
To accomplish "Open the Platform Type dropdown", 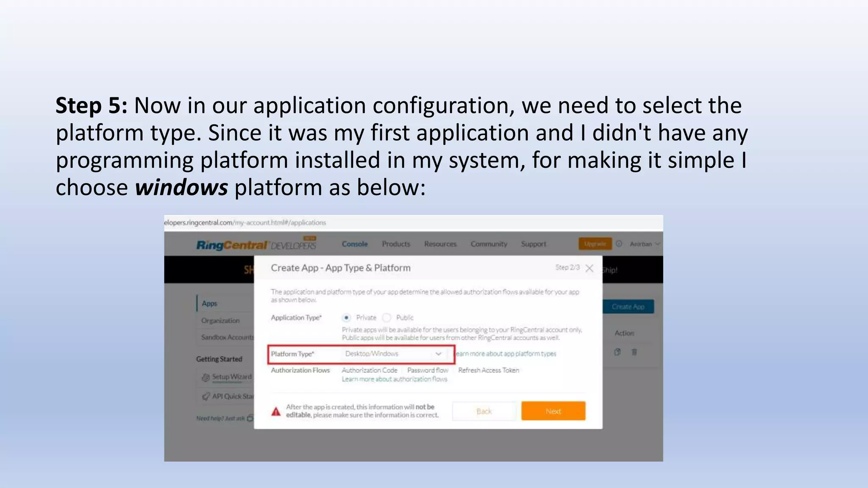I will (x=394, y=354).
